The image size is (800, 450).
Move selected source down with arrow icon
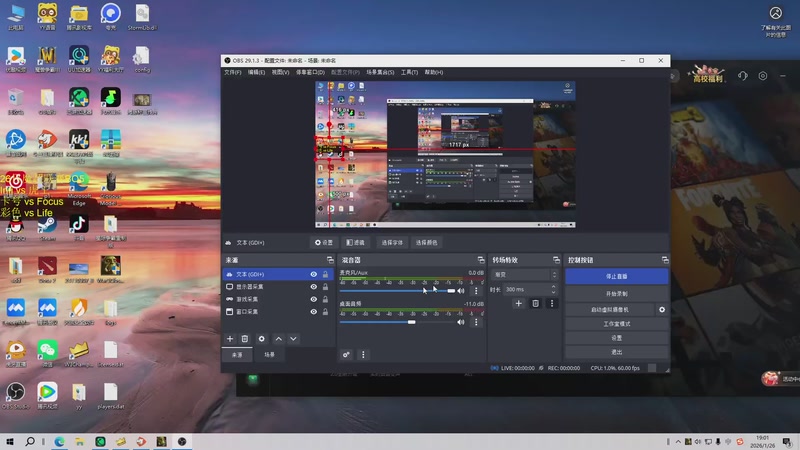tap(293, 339)
